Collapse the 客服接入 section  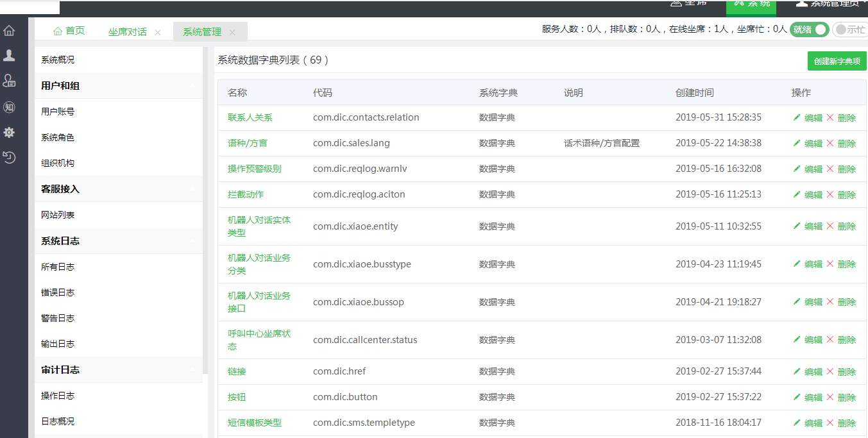(192, 189)
